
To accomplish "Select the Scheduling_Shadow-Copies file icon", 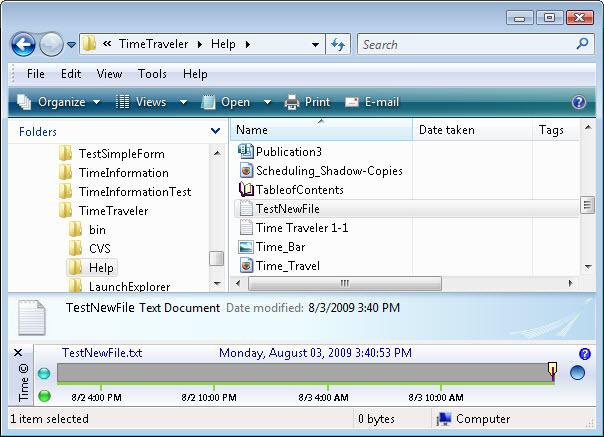I will (x=246, y=170).
